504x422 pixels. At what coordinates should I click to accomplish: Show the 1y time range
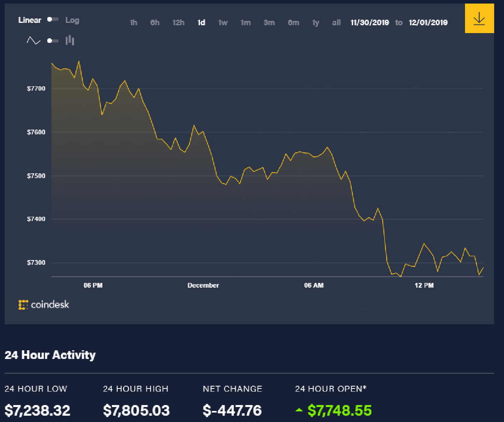coord(315,22)
